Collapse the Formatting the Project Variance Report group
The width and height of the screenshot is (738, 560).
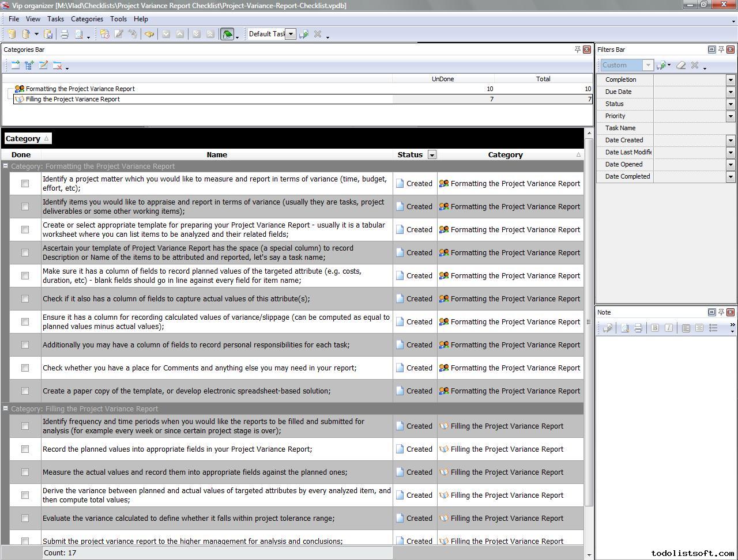click(6, 167)
